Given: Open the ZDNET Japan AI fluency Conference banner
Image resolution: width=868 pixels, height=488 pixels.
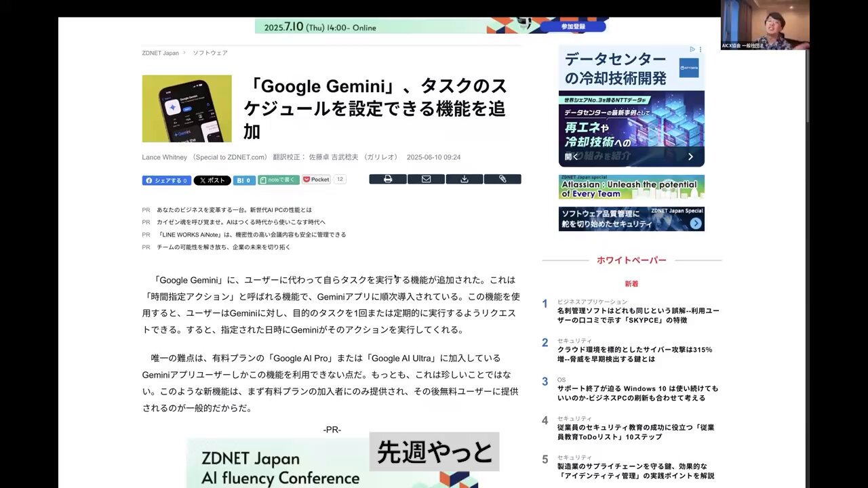Looking at the screenshot, I should 332,464.
